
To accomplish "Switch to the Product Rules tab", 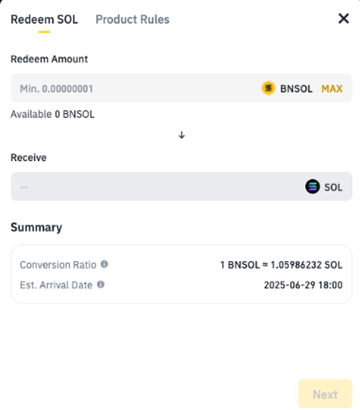I will [132, 19].
